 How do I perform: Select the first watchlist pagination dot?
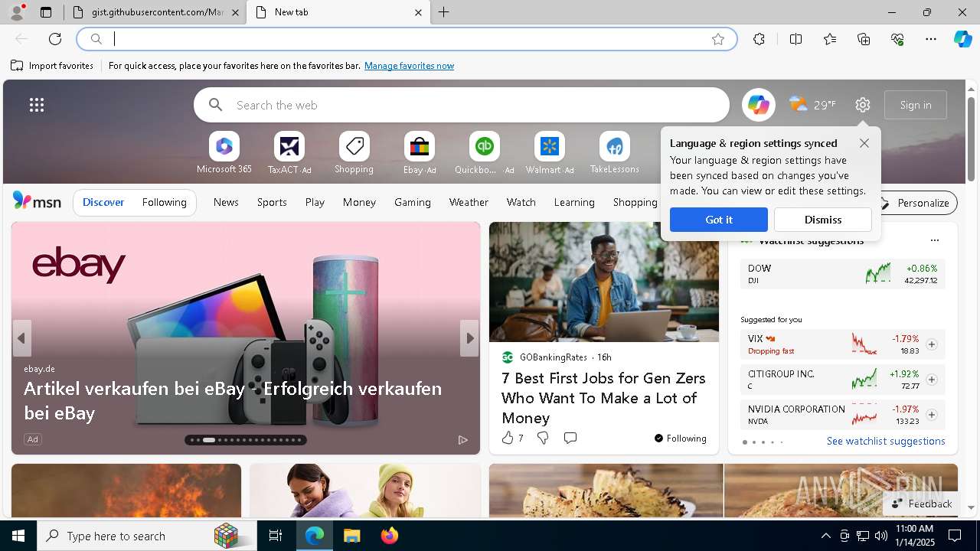744,442
